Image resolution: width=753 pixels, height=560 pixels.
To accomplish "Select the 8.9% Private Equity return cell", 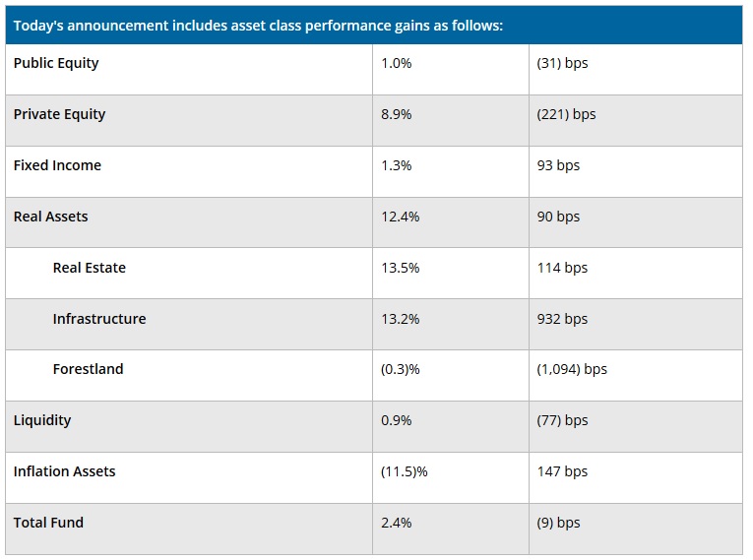I will (x=396, y=114).
